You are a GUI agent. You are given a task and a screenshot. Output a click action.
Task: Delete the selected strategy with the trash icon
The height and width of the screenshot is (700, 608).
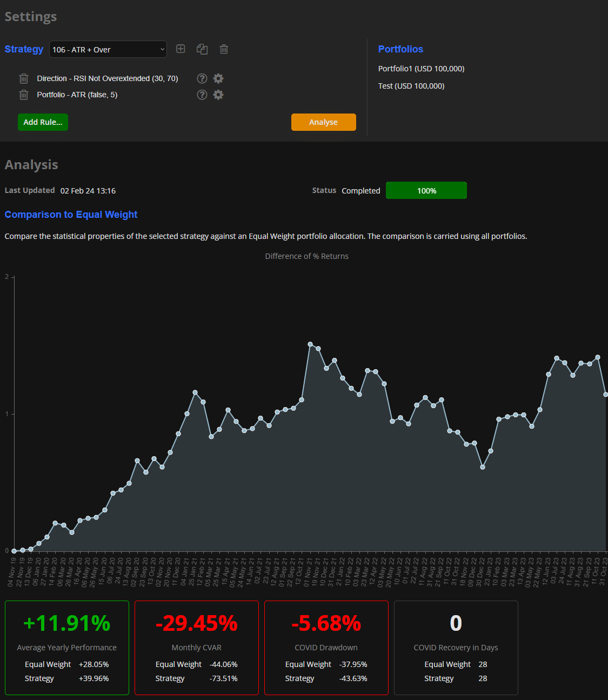pyautogui.click(x=224, y=49)
